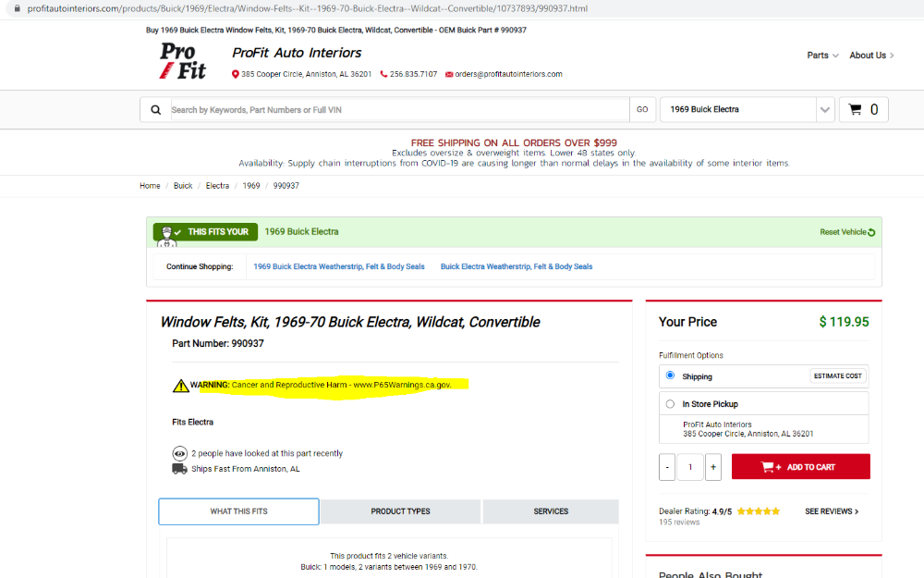Click the site padlock icon in address bar
Viewport: 924px width, 578px height.
(17, 9)
